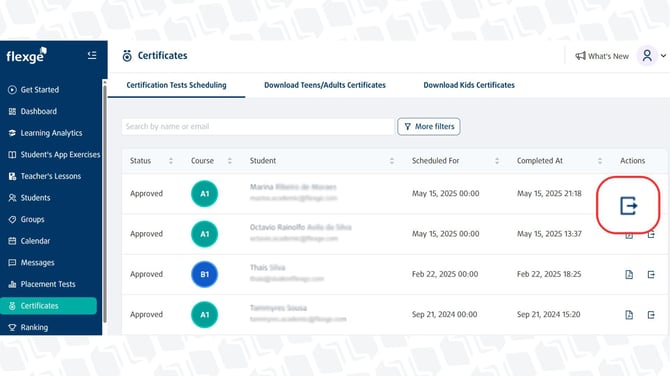670x376 pixels.
Task: Sort by the Scheduled For column arrows
Action: point(497,161)
